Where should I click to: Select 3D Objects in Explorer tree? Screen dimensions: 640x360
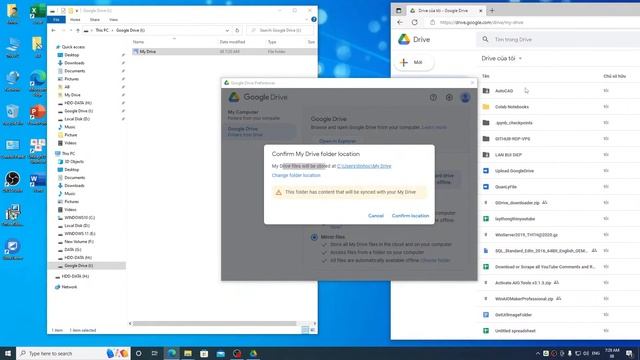(x=73, y=162)
